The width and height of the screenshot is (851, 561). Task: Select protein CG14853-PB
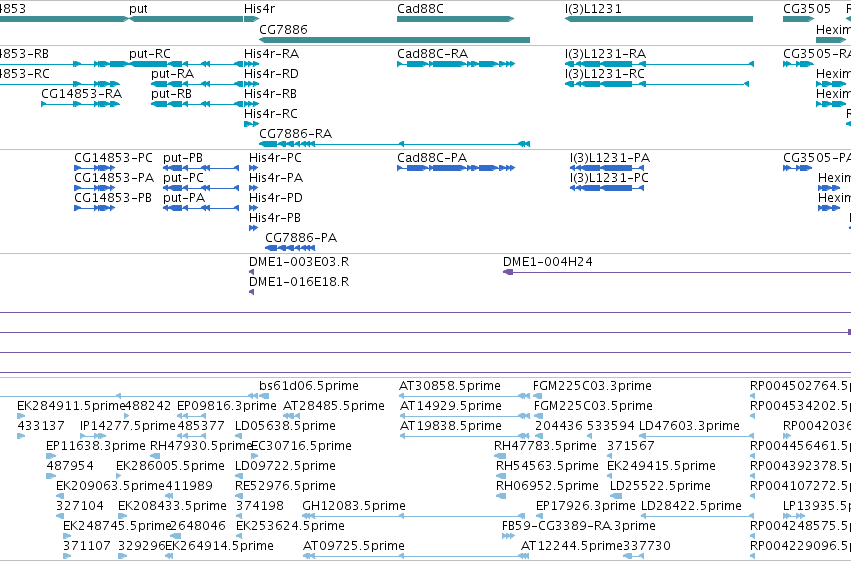coord(94,208)
